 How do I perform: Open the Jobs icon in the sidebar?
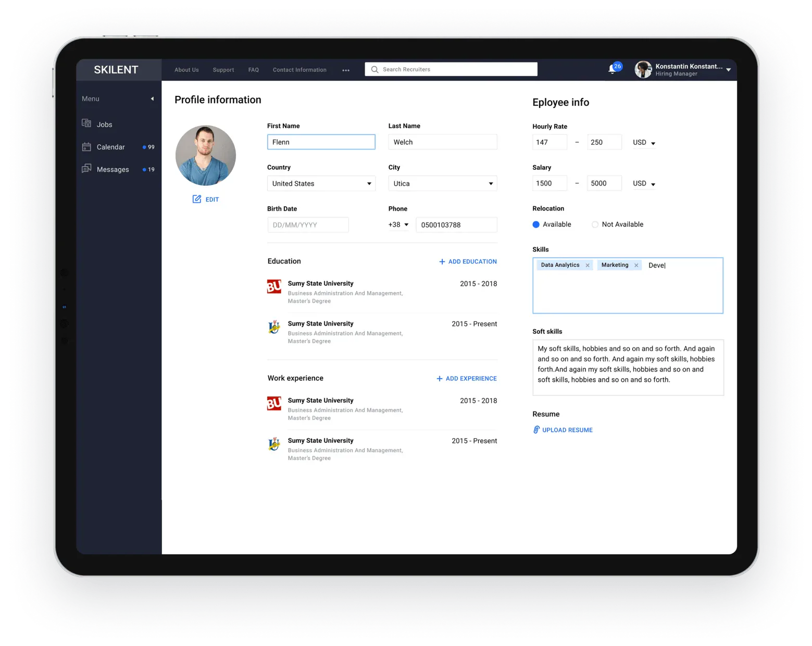(86, 123)
